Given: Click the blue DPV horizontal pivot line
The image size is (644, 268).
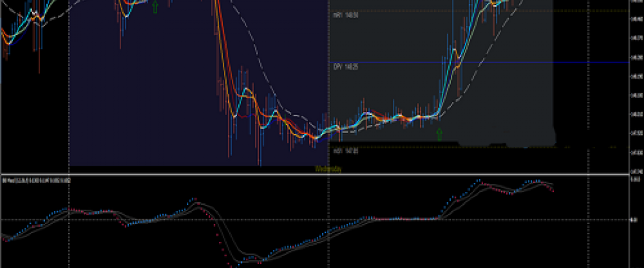Looking at the screenshot, I should click(590, 63).
